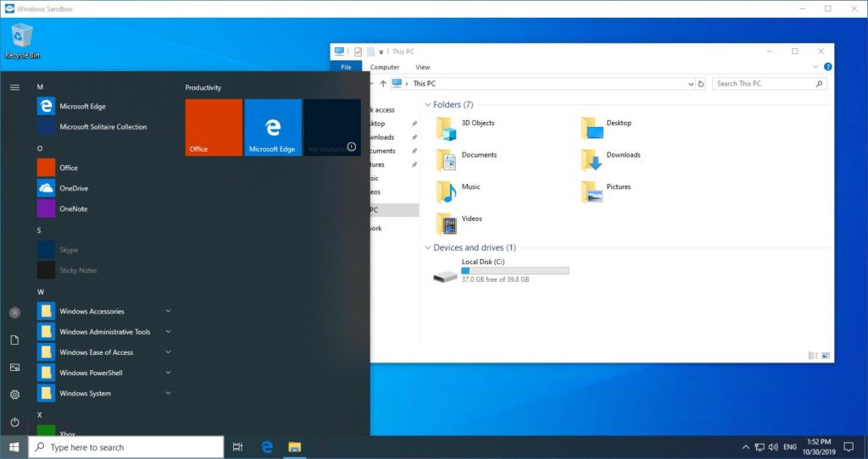Open the Action Center notifications
Viewport: 868px width, 459px height.
tap(849, 447)
